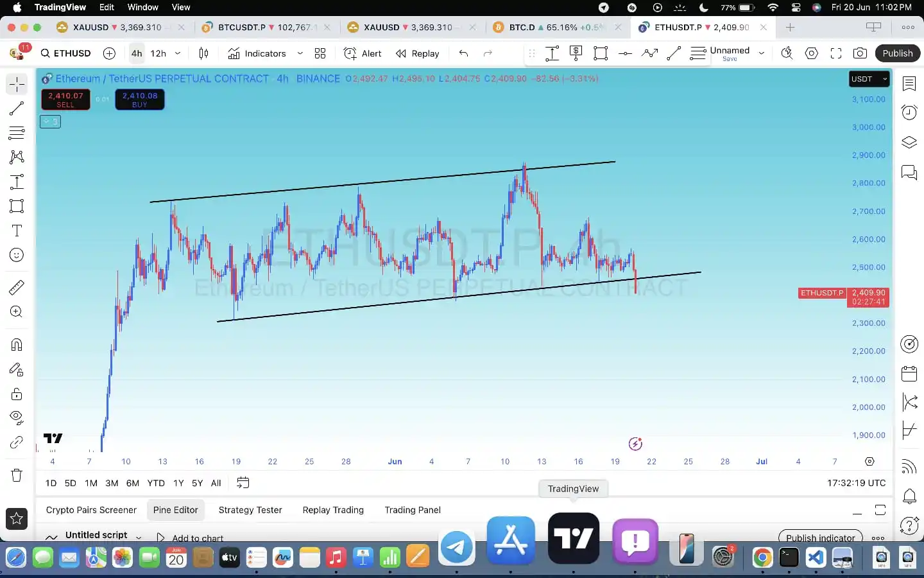Screen dimensions: 924x578
Task: Open the indicator templates grid icon
Action: (x=320, y=53)
